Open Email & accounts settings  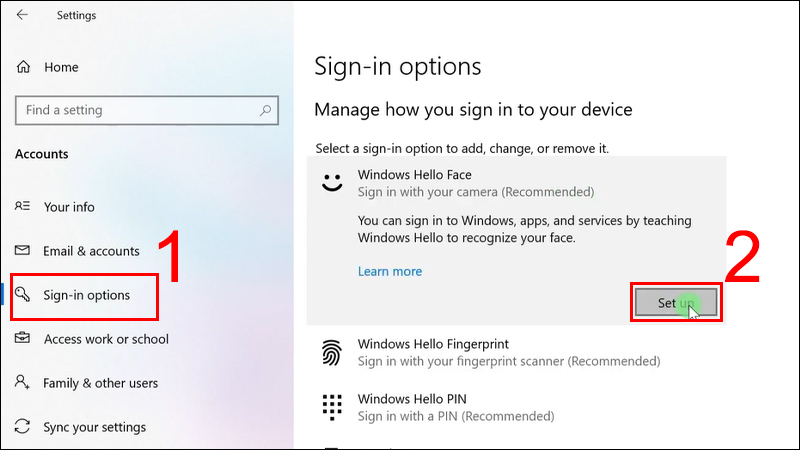[x=91, y=251]
